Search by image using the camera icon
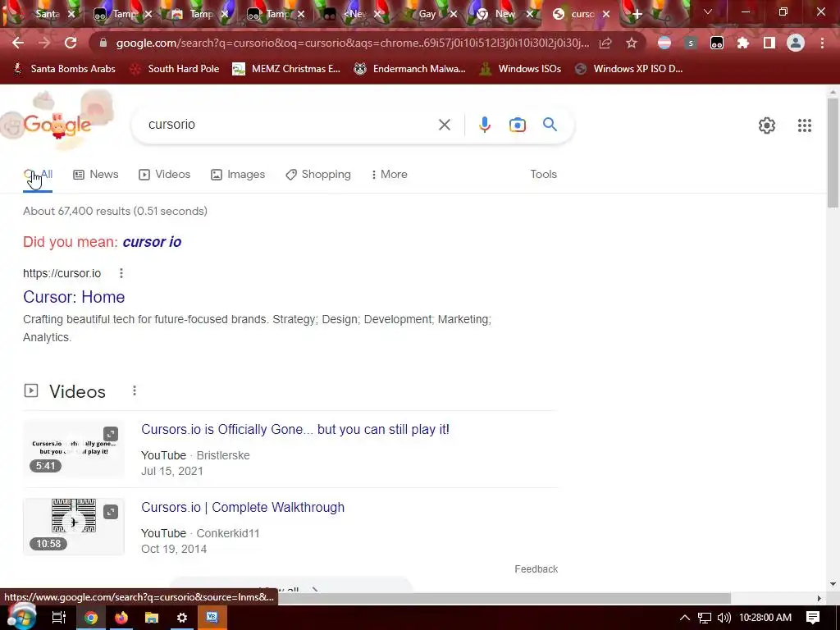This screenshot has width=840, height=630. [518, 125]
